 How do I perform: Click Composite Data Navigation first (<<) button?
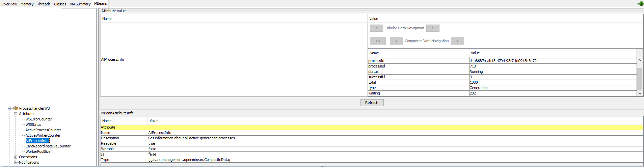378,41
